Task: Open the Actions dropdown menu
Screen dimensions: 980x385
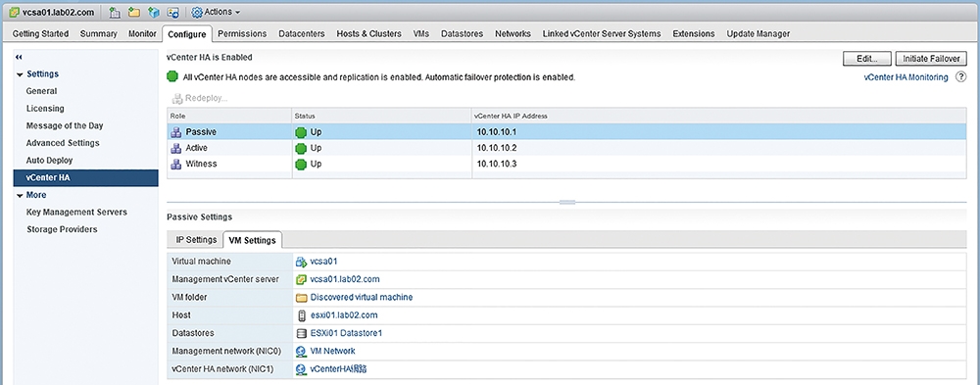Action: pos(216,12)
